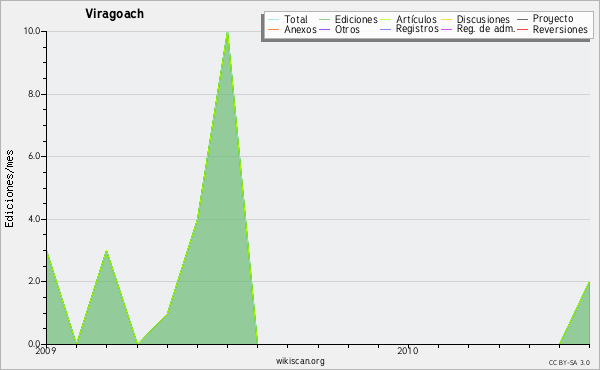This screenshot has width=600, height=370.
Task: Click the Total cyan legend line
Action: point(274,20)
